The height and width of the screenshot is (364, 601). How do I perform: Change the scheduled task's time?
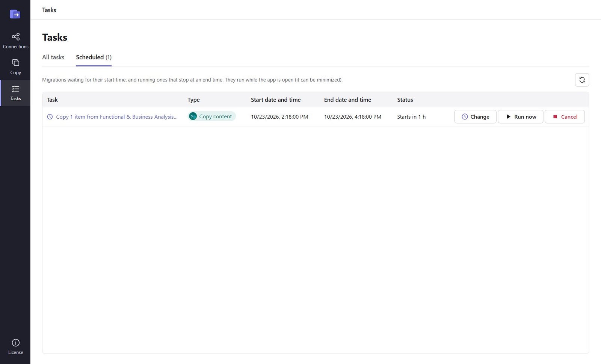point(475,116)
